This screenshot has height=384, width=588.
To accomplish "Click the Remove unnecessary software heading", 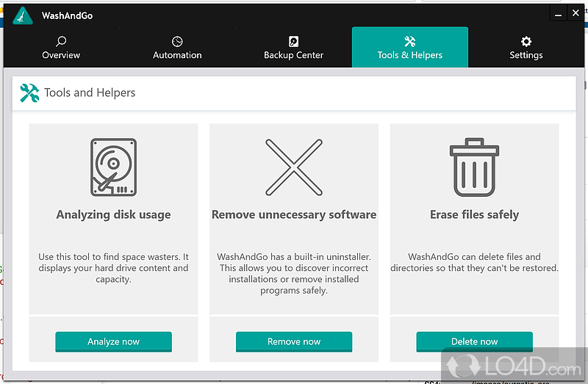I will 293,214.
